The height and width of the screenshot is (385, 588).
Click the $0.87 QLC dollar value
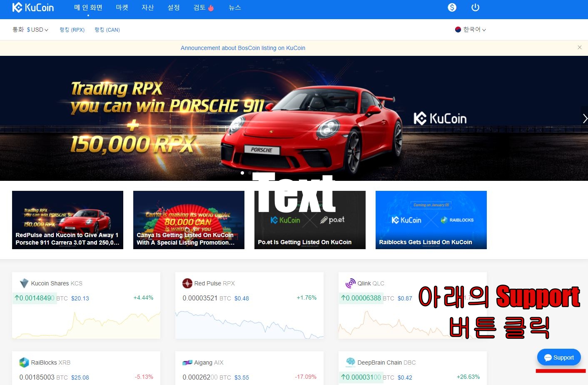(x=405, y=298)
